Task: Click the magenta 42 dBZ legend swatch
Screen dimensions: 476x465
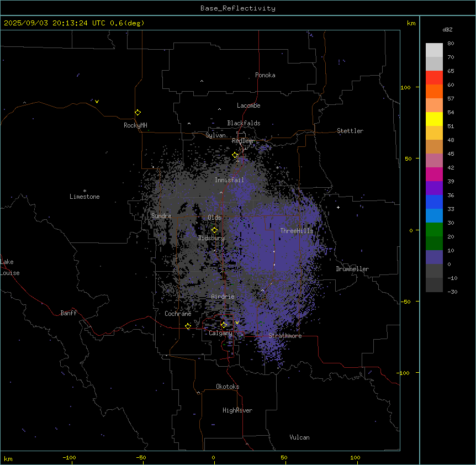Action: (x=434, y=174)
